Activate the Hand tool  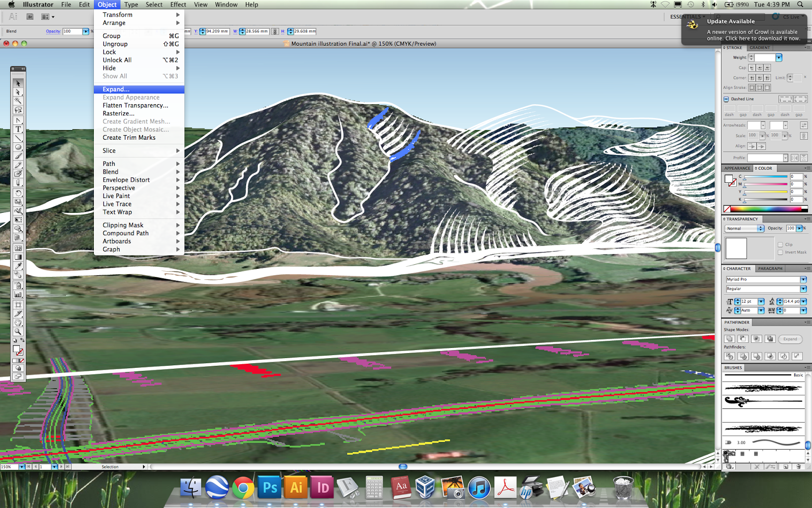point(18,323)
